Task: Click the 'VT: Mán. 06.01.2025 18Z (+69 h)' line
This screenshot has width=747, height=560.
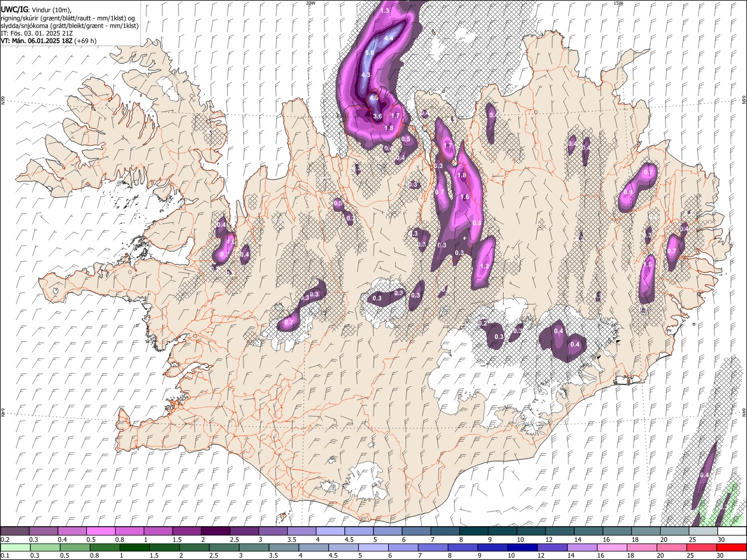Action: [48, 41]
